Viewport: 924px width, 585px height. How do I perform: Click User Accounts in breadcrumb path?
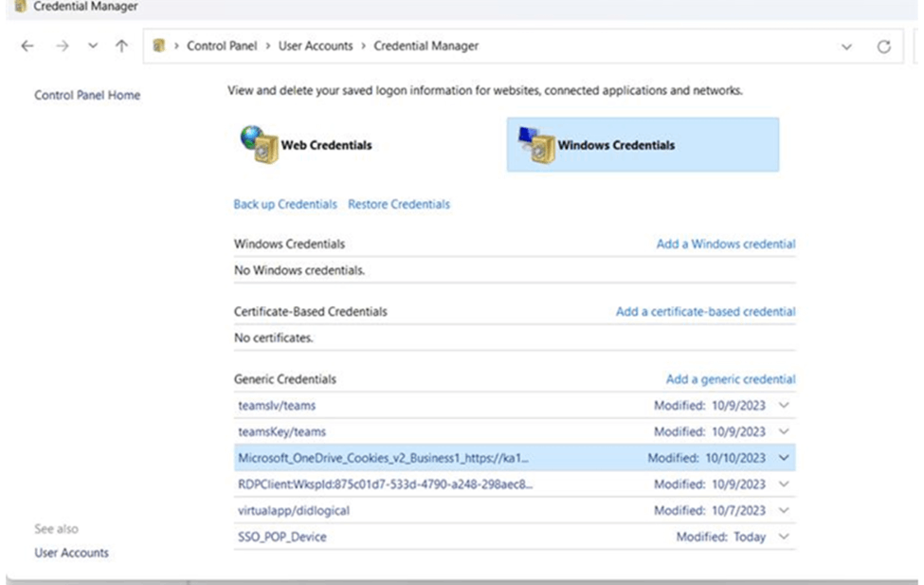point(316,46)
